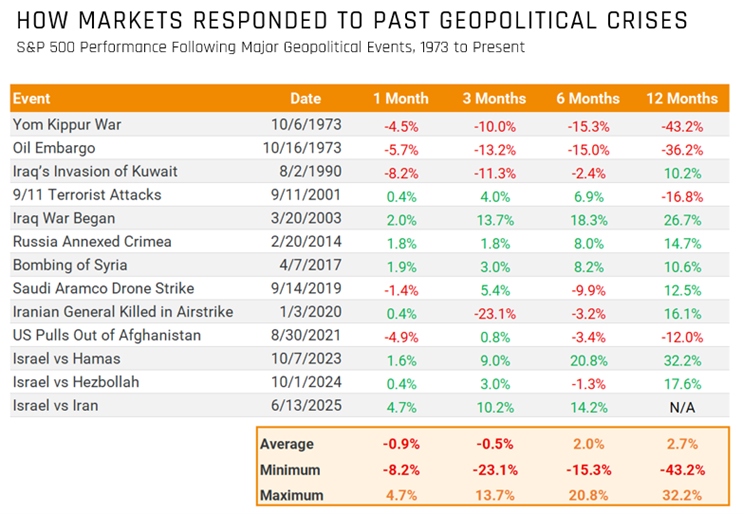
Task: Click the "Israel vs Hamas" event name
Action: click(65, 359)
